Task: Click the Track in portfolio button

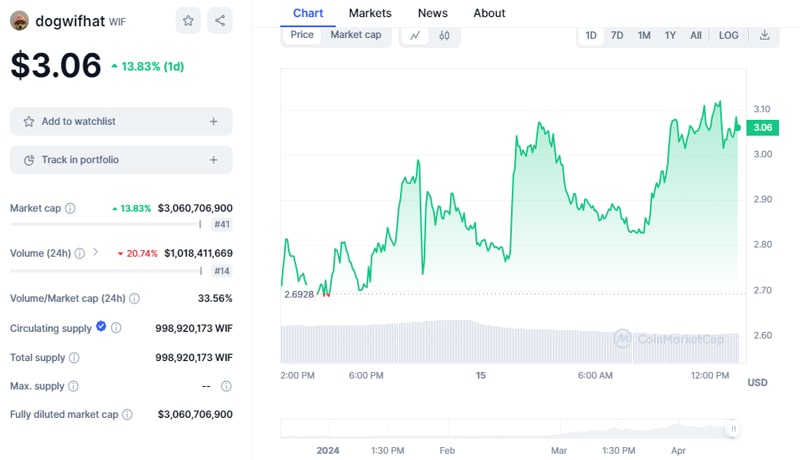Action: [121, 160]
